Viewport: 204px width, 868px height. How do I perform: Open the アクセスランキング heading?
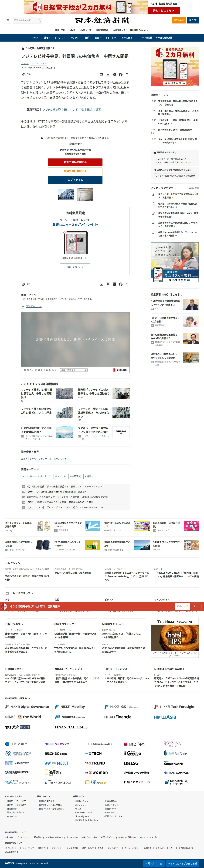163,188
